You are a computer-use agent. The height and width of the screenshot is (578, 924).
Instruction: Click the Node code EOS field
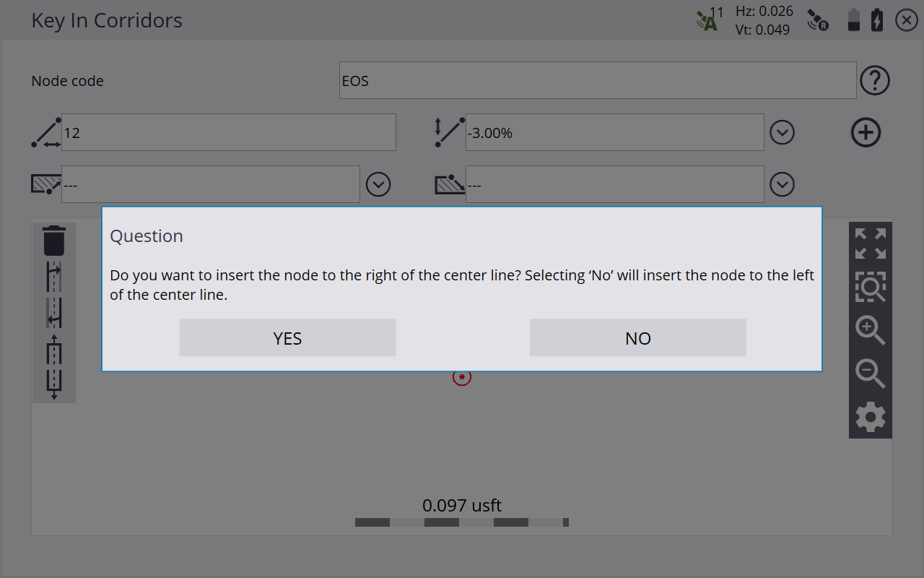click(x=598, y=80)
